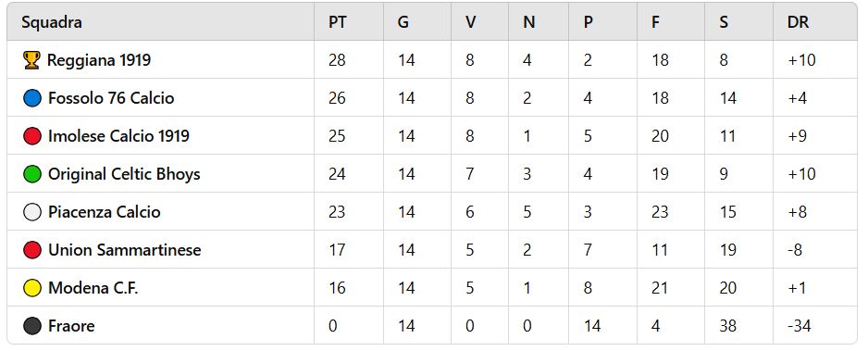868x351 pixels.
Task: Click the red circle for Union Sammartinese
Action: [x=32, y=250]
